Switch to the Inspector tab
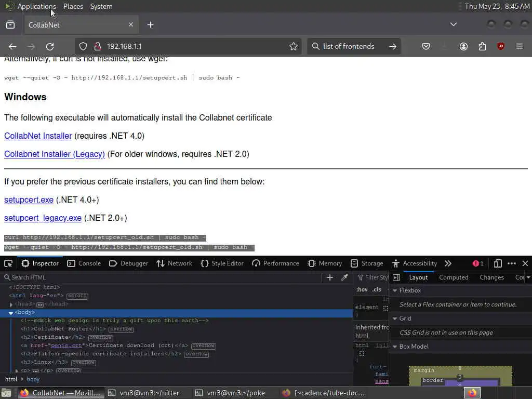This screenshot has height=399, width=532. pyautogui.click(x=41, y=263)
